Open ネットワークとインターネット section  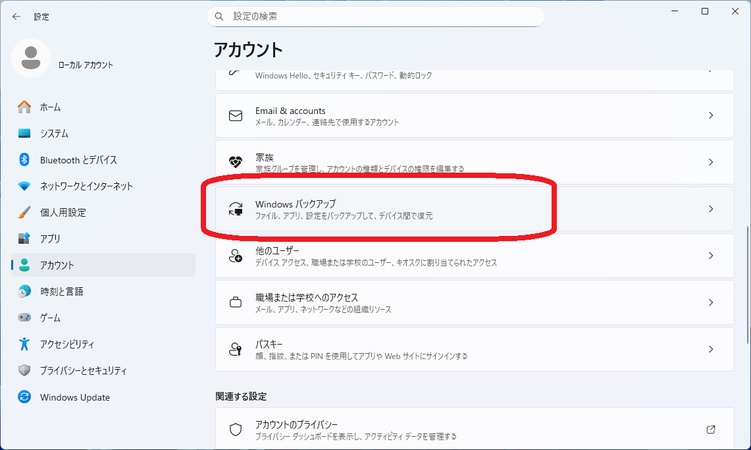(x=103, y=186)
